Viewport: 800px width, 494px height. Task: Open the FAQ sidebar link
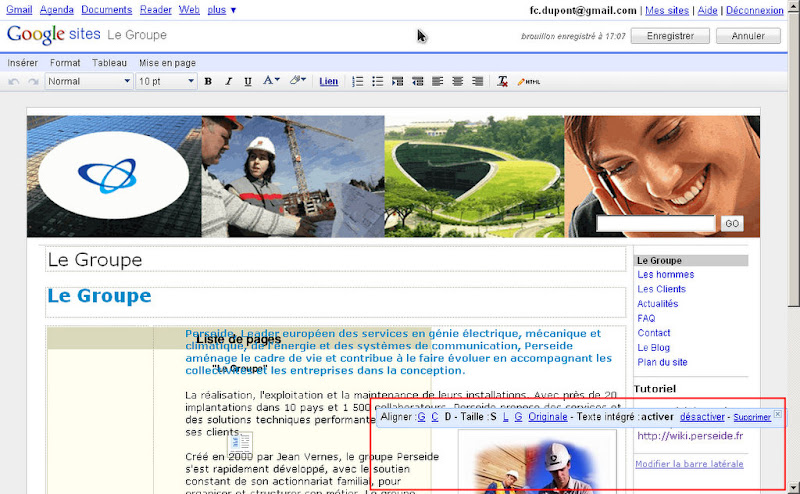pyautogui.click(x=646, y=318)
